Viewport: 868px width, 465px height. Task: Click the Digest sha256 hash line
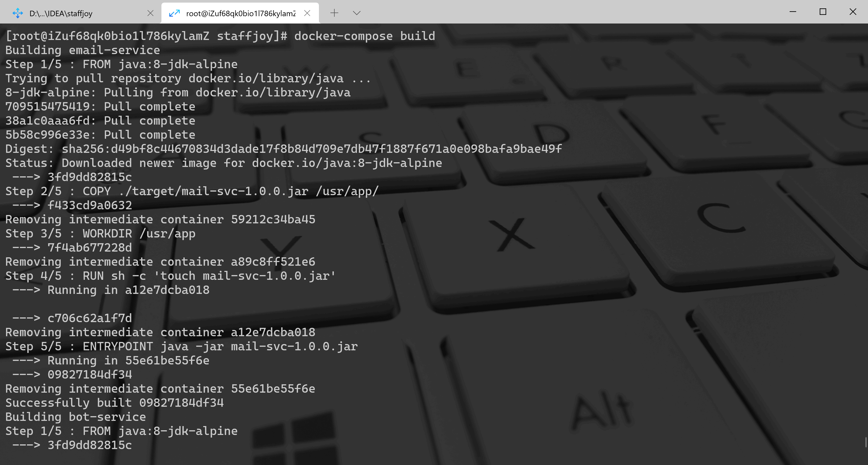[283, 149]
